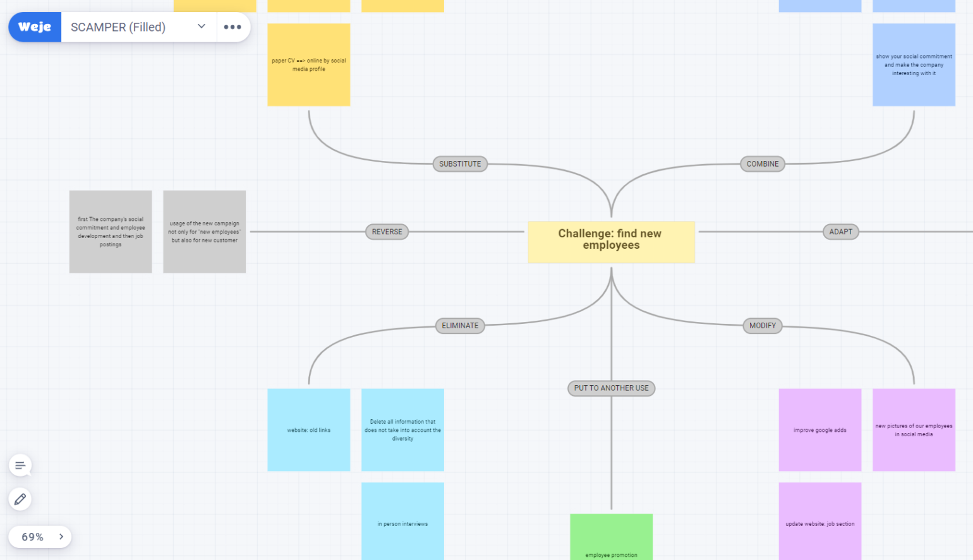This screenshot has height=560, width=973.
Task: Click the blue note about social commitment
Action: coord(914,65)
